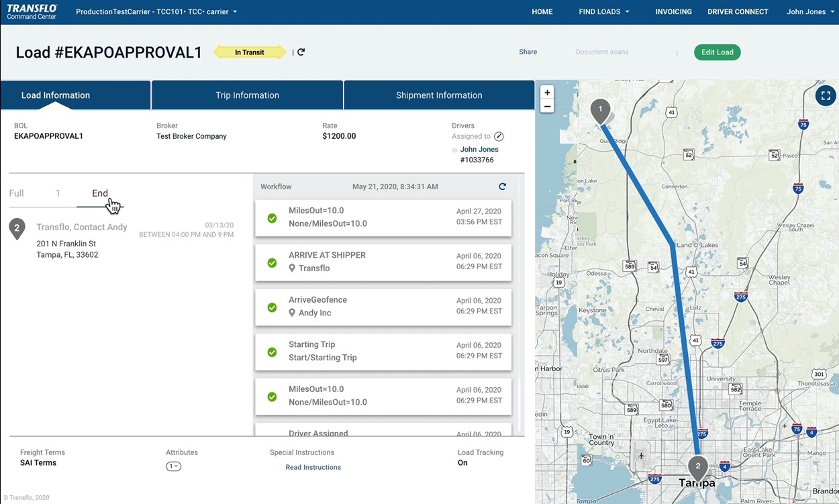
Task: Open the Read Instructions link
Action: click(x=313, y=467)
